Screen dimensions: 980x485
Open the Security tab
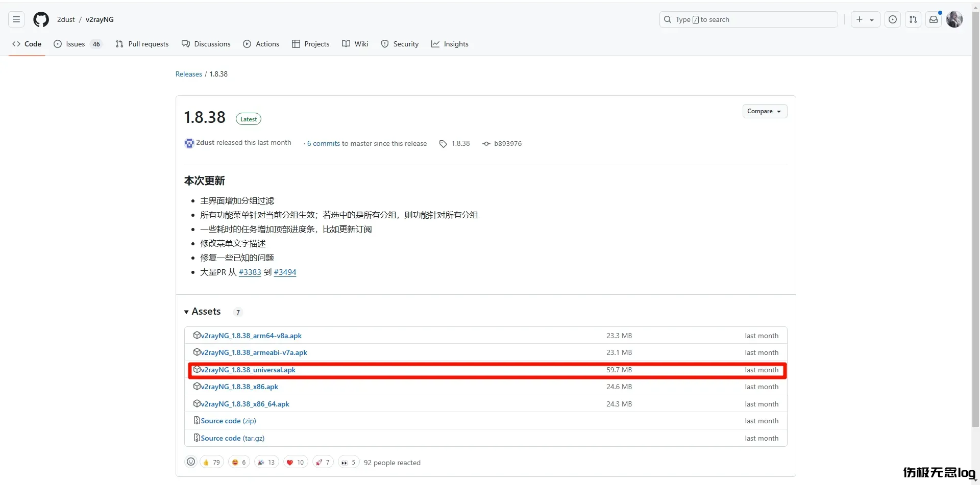(x=400, y=44)
